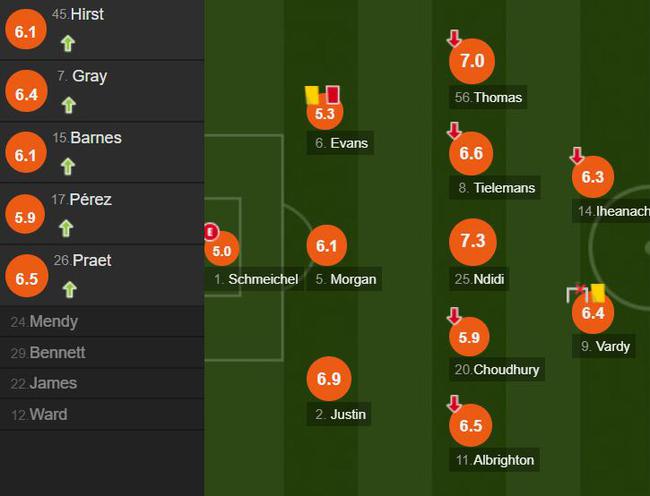Viewport: 650px width, 496px height.
Task: Open Tielemans player name label
Action: tap(495, 188)
